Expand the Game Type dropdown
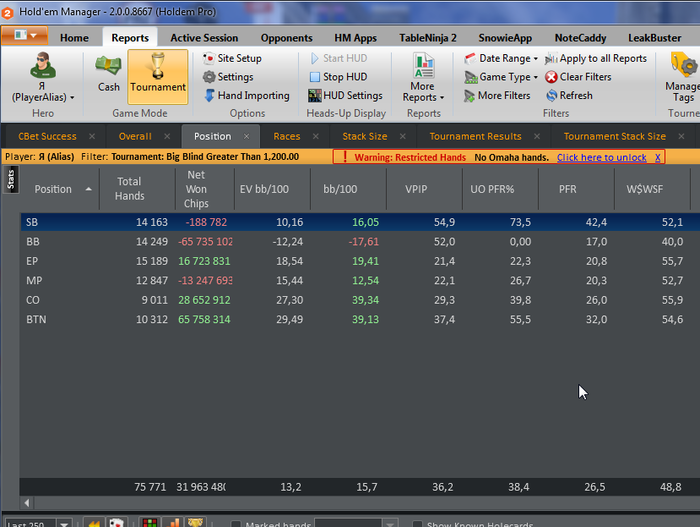This screenshot has height=527, width=700. [x=536, y=77]
